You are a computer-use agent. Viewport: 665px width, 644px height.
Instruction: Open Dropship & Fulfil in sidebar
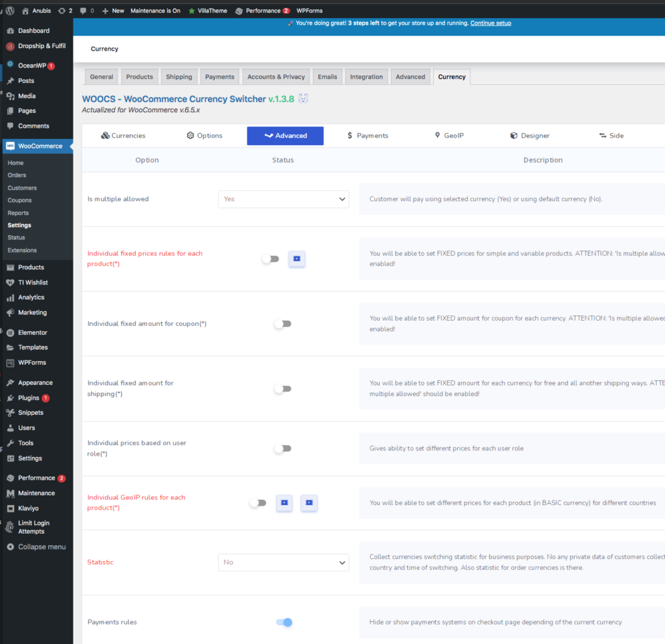click(42, 46)
